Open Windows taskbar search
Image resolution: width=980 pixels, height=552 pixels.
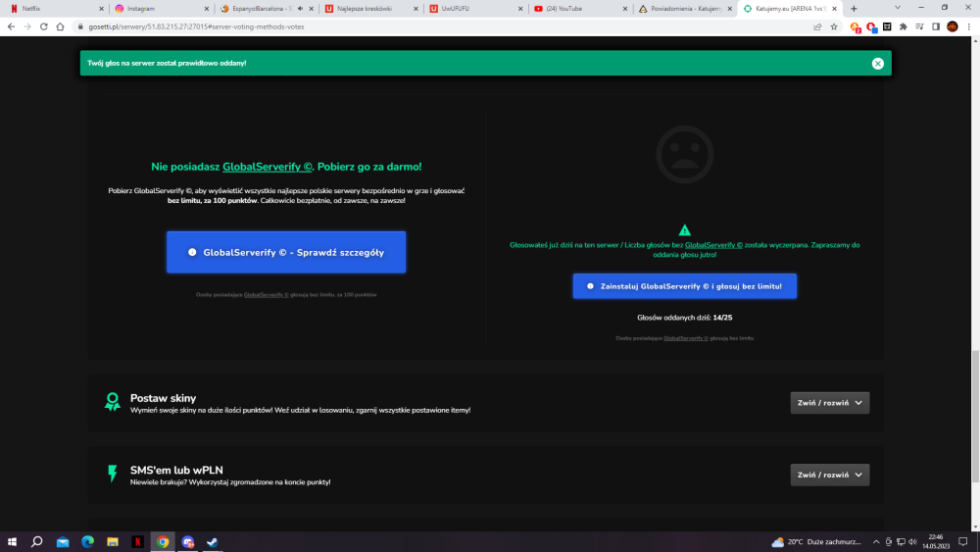point(37,542)
